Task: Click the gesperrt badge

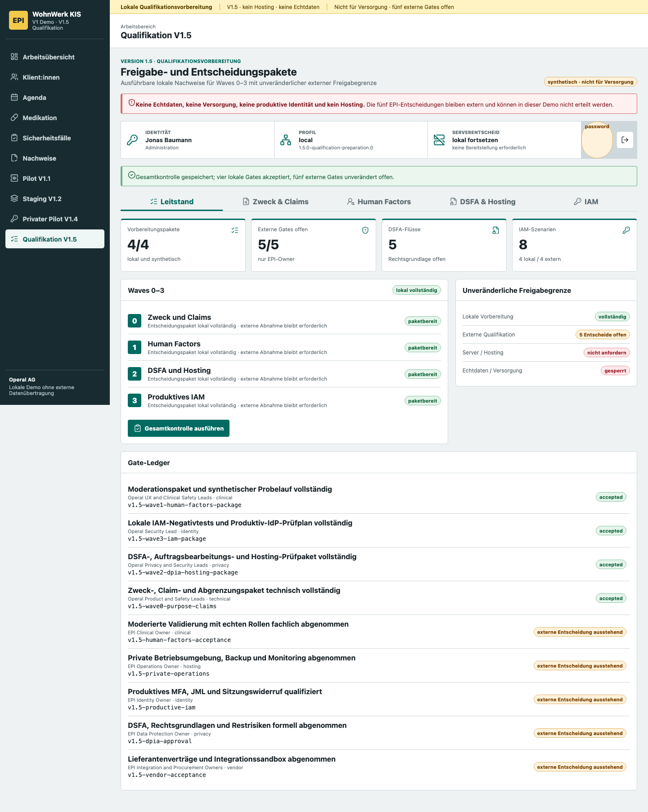Action: pos(615,371)
